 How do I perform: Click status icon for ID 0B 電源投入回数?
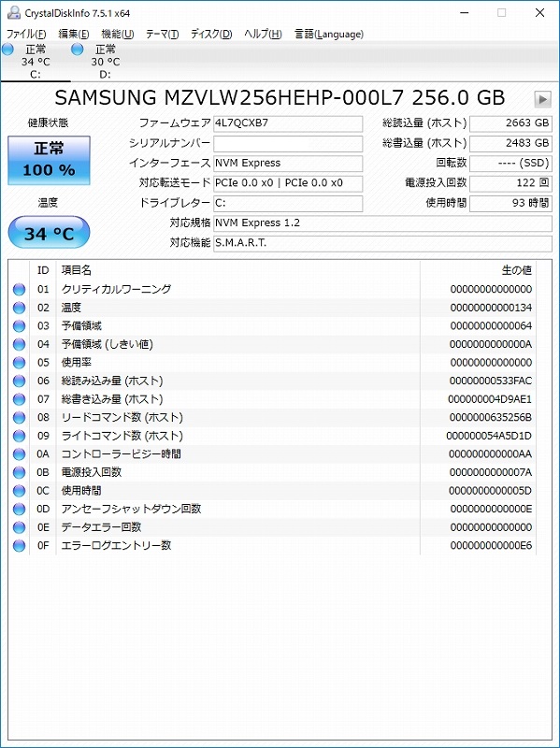[19, 472]
